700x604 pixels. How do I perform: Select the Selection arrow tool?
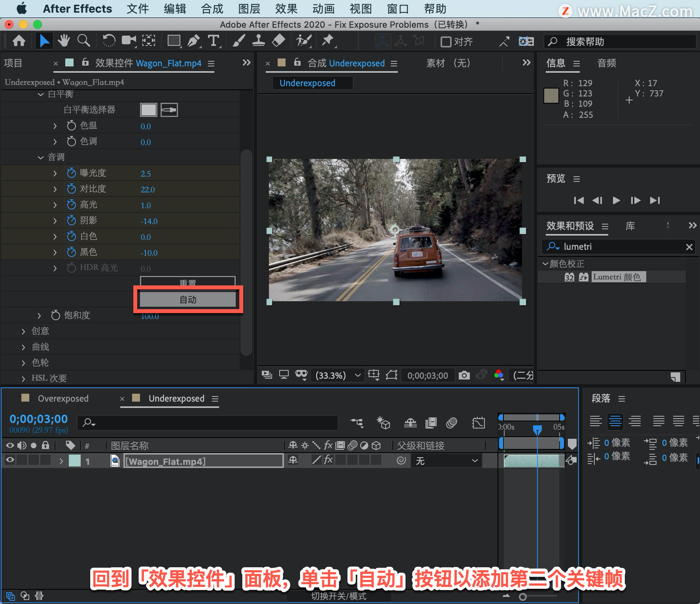[x=44, y=41]
